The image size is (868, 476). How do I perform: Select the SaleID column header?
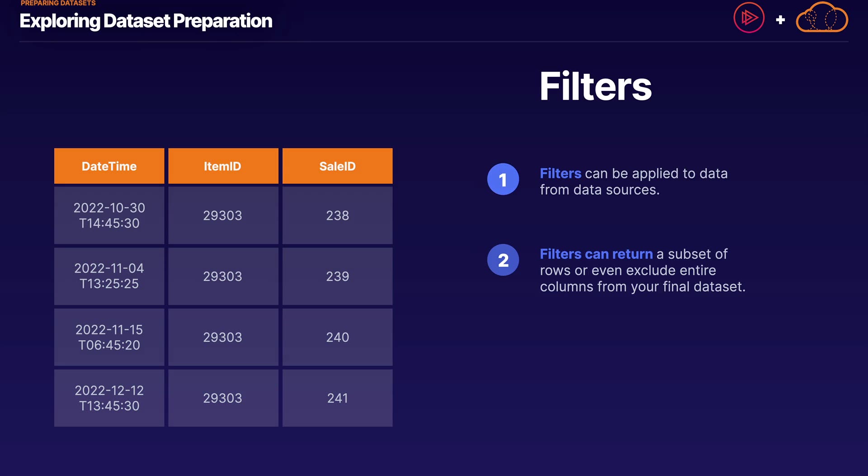pos(337,166)
